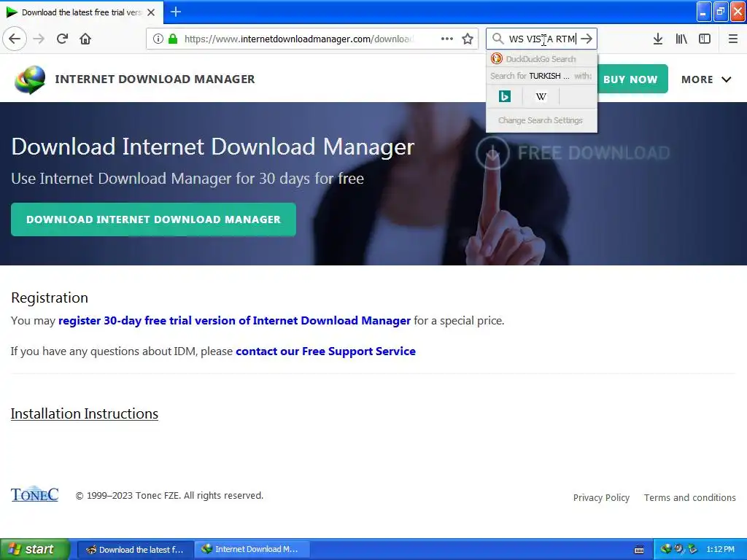Submit search with the go arrow
This screenshot has width=747, height=560.
pyautogui.click(x=587, y=39)
